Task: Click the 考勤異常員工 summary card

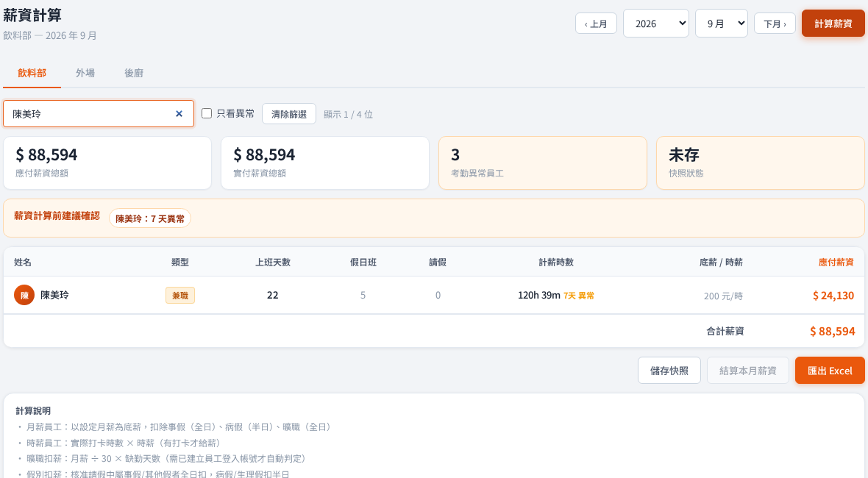Action: 543,163
